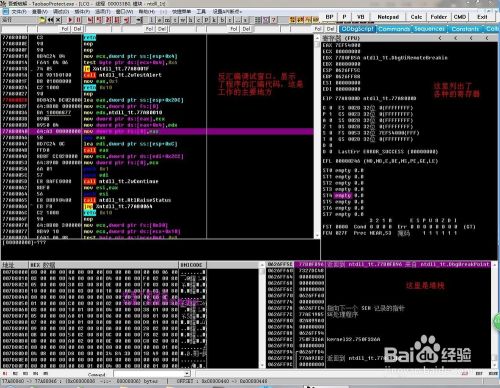
Task: Open patches 'P' button
Action: (x=206, y=20)
